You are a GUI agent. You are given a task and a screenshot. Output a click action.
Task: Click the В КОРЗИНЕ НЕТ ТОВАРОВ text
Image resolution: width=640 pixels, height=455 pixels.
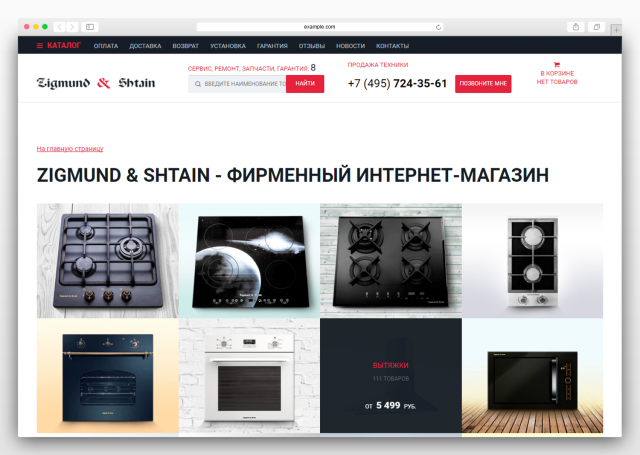point(557,78)
